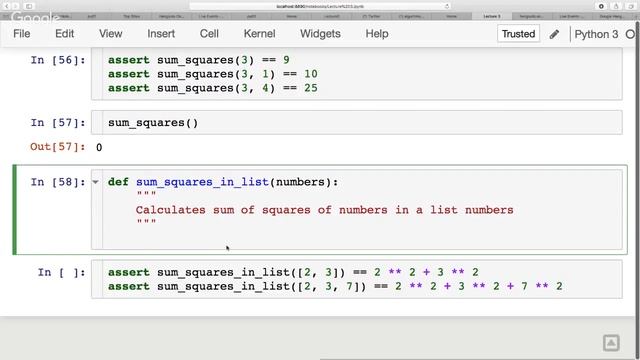Click the Safari back arrow

pos(7,6)
